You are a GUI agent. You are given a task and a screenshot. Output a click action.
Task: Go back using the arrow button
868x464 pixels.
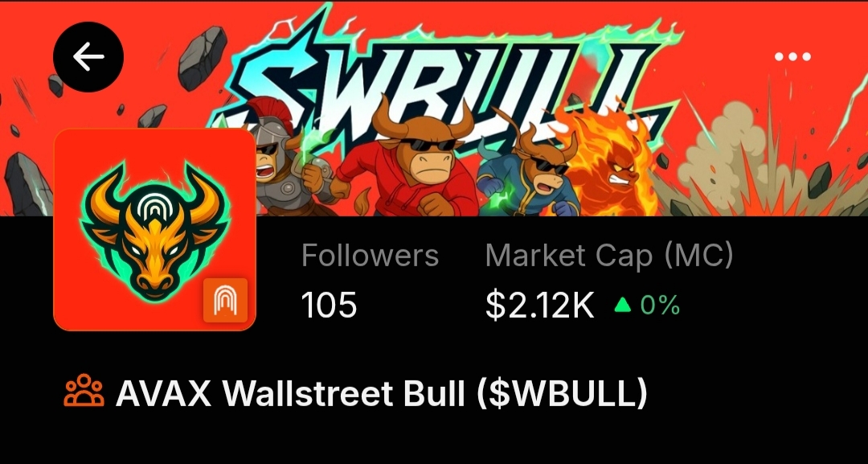coord(88,56)
